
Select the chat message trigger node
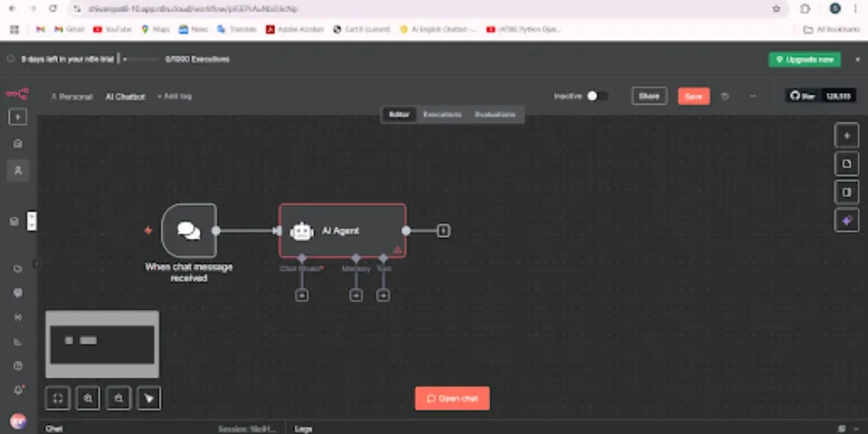tap(188, 230)
